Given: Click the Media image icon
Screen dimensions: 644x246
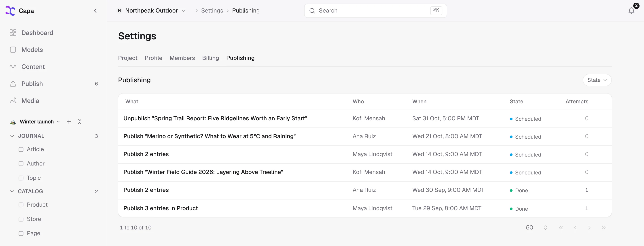Looking at the screenshot, I should (x=13, y=101).
